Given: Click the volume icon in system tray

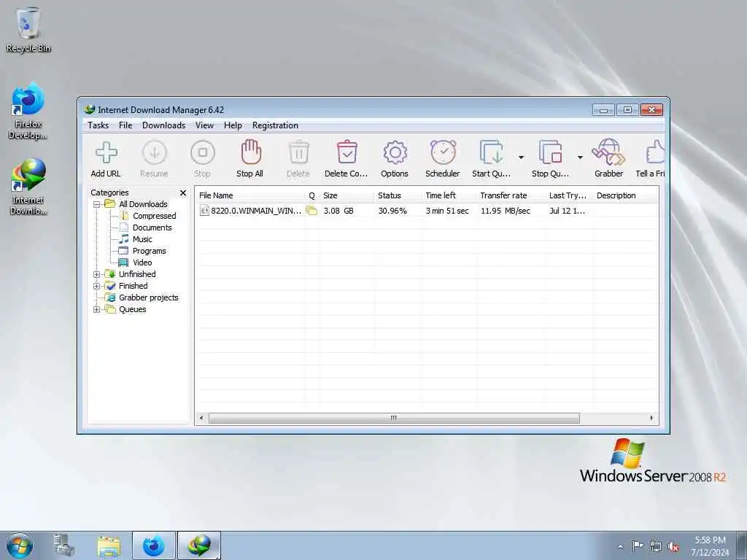Looking at the screenshot, I should [x=673, y=546].
